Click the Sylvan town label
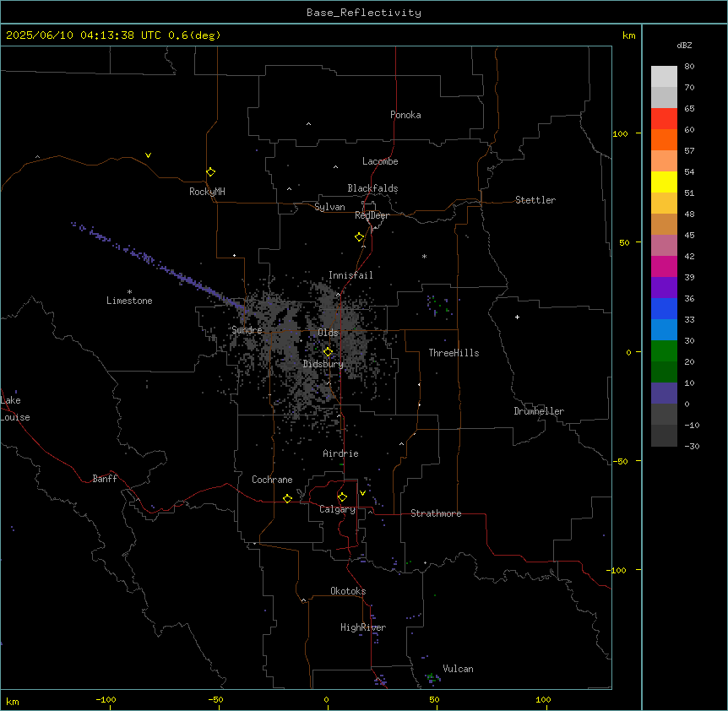The width and height of the screenshot is (728, 711). coord(329,207)
